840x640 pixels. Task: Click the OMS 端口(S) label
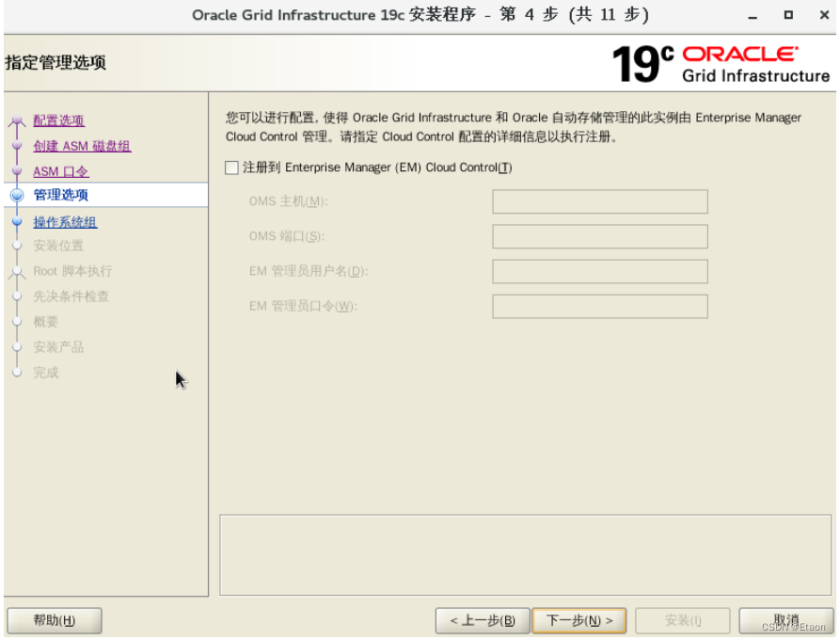287,236
